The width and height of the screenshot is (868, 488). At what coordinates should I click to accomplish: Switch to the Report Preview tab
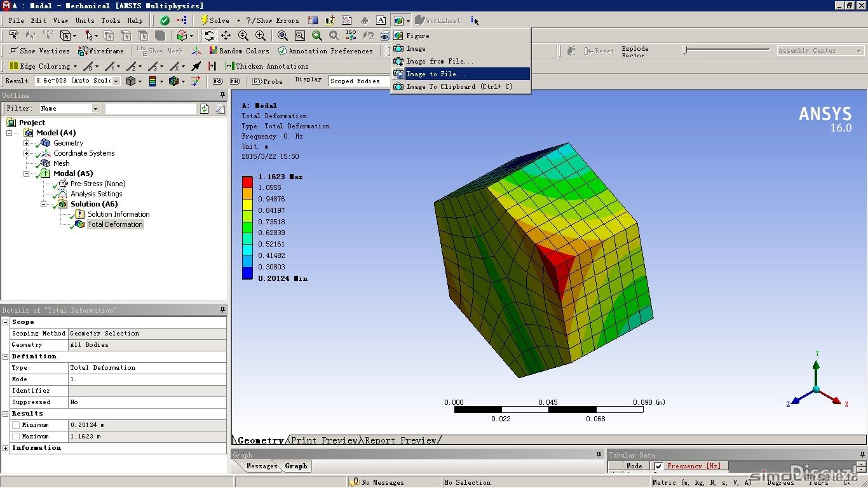pos(400,440)
